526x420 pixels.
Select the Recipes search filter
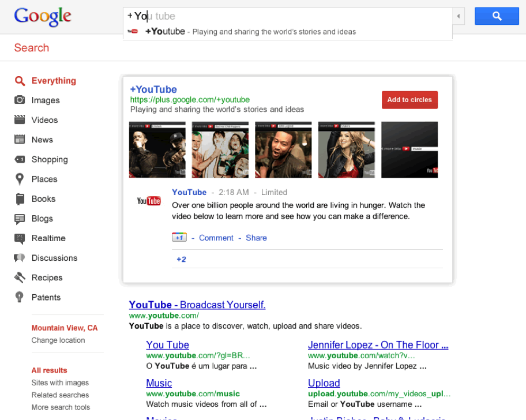click(47, 277)
